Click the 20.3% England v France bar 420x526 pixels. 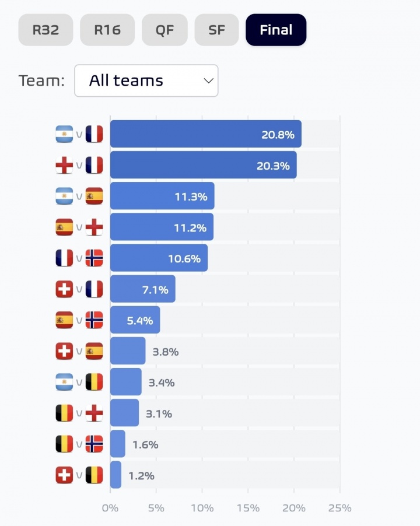pos(204,164)
